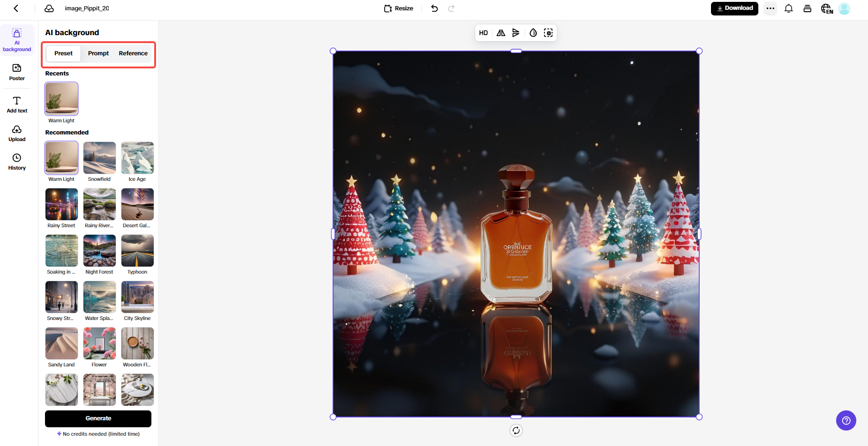
Task: Select the Poster tool in the sidebar
Action: point(17,73)
